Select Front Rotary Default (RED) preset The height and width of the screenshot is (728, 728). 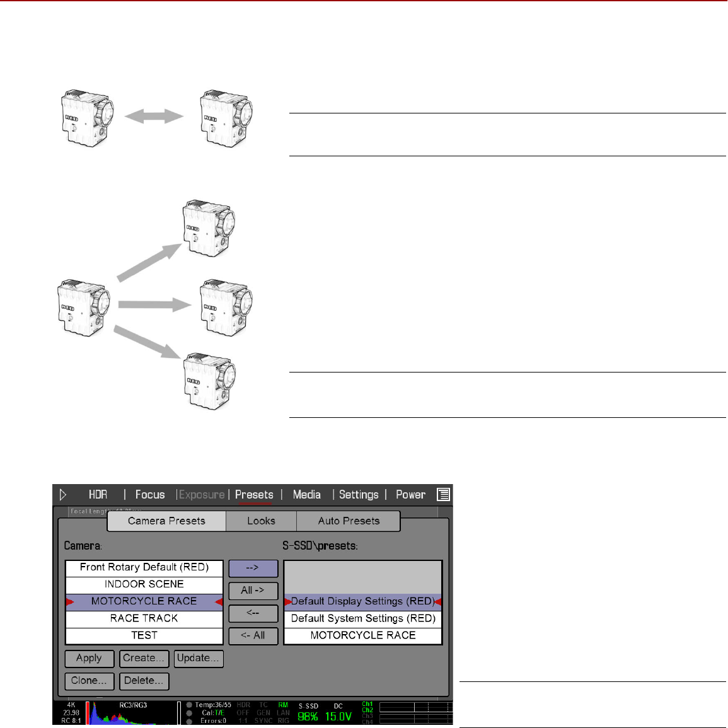tap(144, 567)
